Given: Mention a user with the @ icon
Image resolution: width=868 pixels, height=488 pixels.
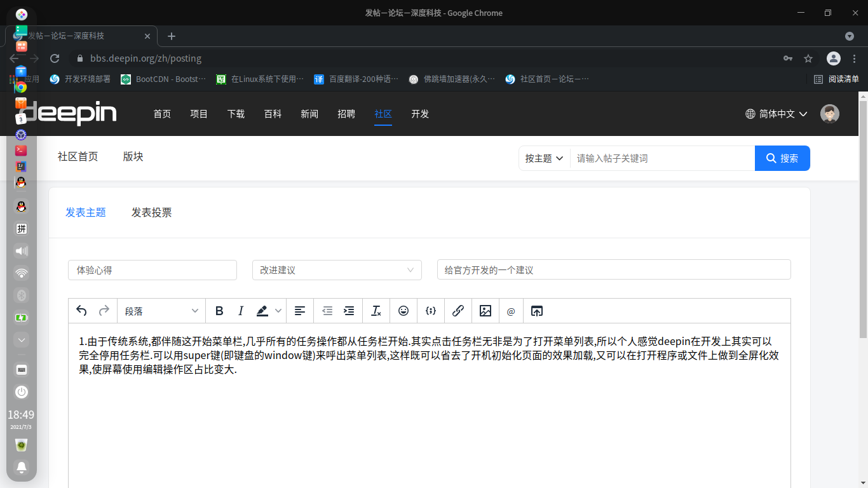Looking at the screenshot, I should click(511, 311).
